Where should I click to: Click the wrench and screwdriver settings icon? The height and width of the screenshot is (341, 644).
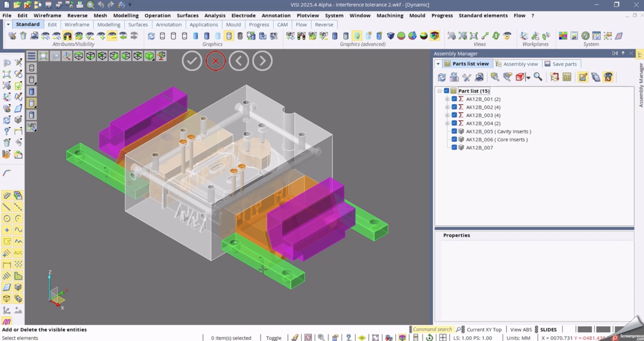467,77
